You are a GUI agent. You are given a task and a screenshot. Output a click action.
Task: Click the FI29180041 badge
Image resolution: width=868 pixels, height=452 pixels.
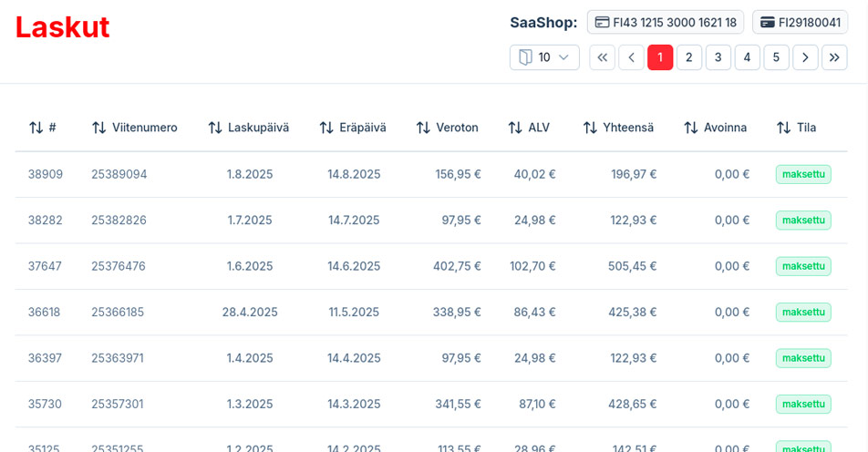[800, 22]
